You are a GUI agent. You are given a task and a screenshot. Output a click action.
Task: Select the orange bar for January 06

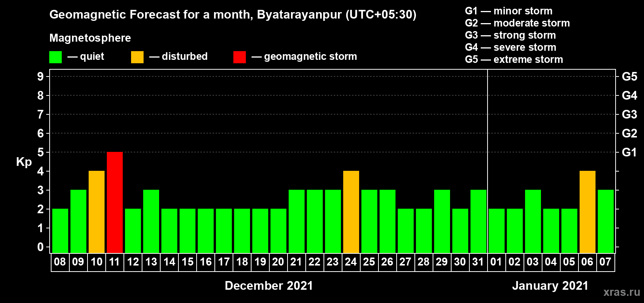point(588,212)
